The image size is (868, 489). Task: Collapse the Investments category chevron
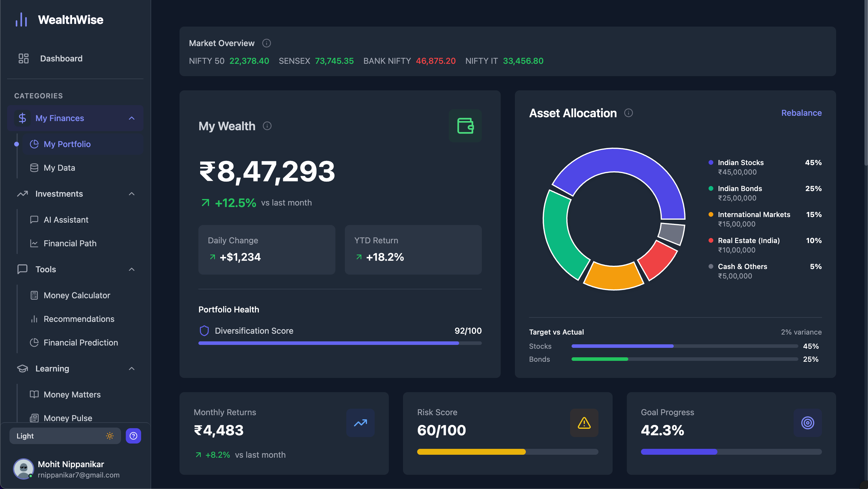131,194
